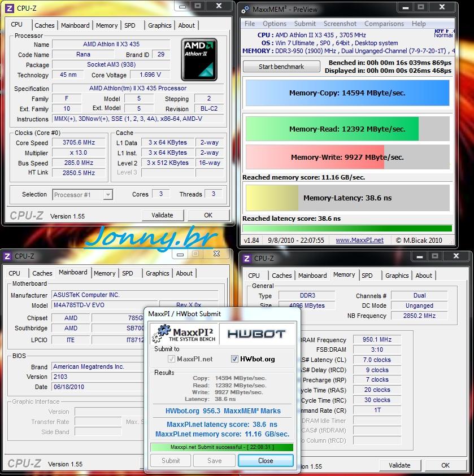Click the HWBOT logo in submit dialog
Image resolution: width=474 pixels, height=476 pixels.
(x=256, y=334)
